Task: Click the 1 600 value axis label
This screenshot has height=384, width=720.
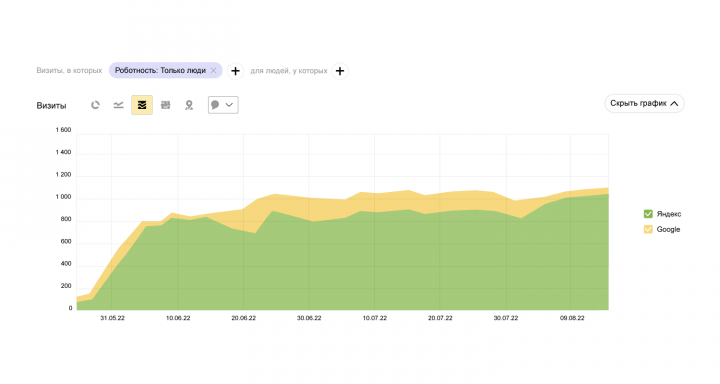Action: click(63, 130)
